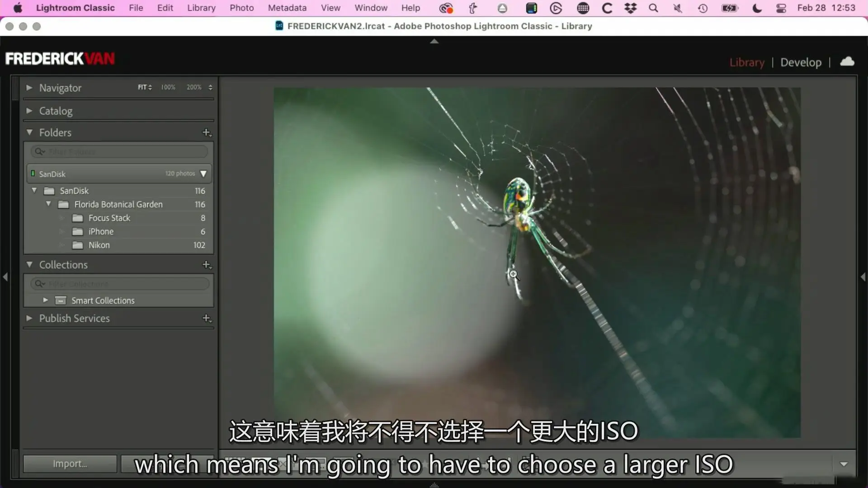
Task: Expand the Navigator panel
Action: 29,88
